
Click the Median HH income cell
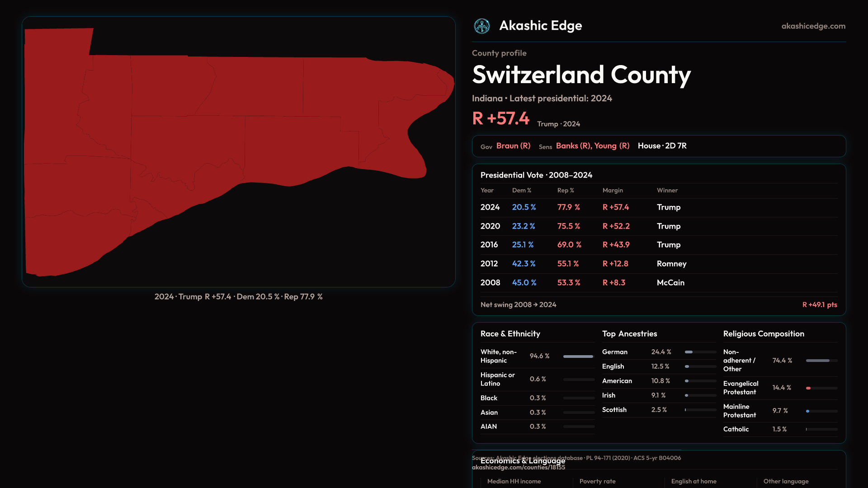[x=514, y=482]
